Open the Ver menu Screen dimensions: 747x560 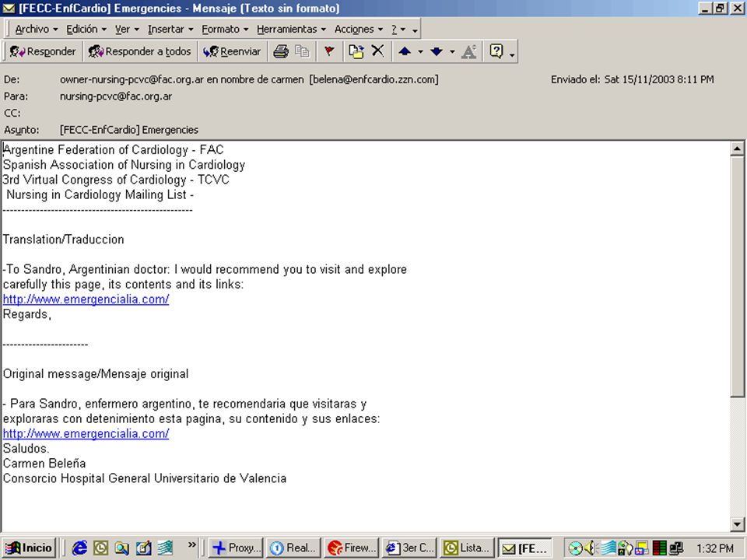pyautogui.click(x=127, y=29)
